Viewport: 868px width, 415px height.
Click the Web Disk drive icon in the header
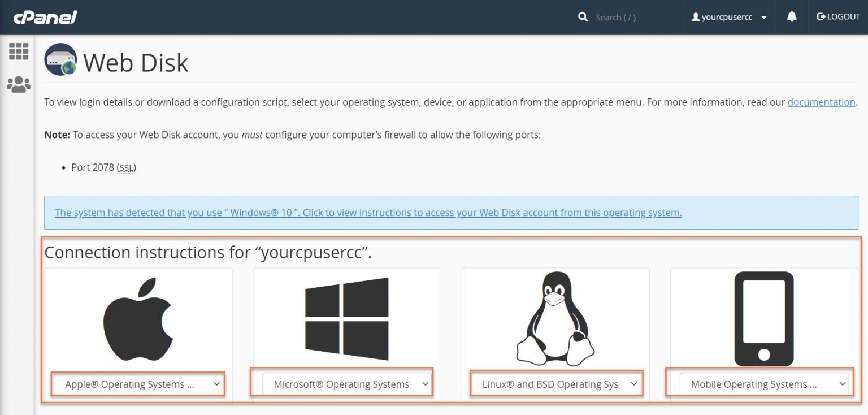coord(60,59)
